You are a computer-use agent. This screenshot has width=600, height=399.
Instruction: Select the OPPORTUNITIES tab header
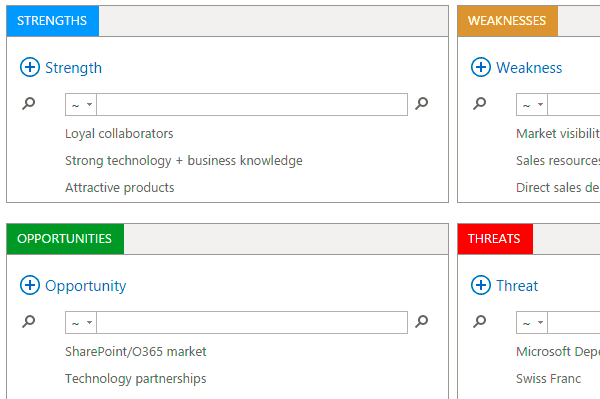pos(65,239)
